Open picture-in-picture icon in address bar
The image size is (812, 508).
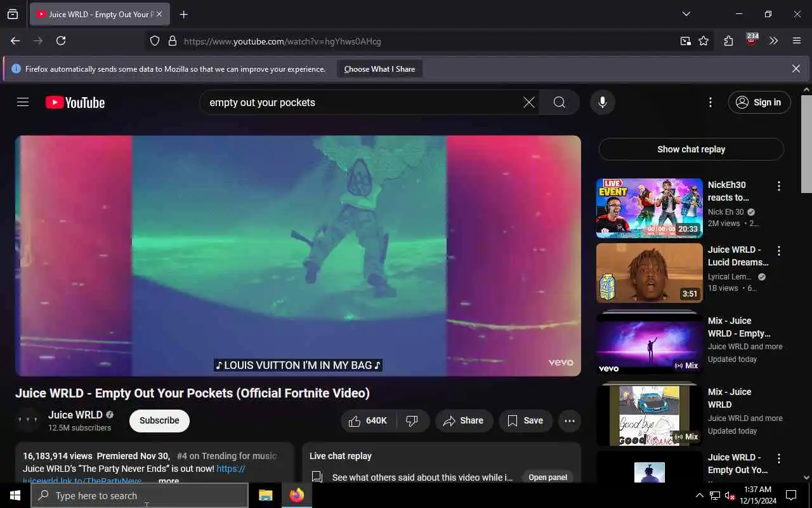685,41
